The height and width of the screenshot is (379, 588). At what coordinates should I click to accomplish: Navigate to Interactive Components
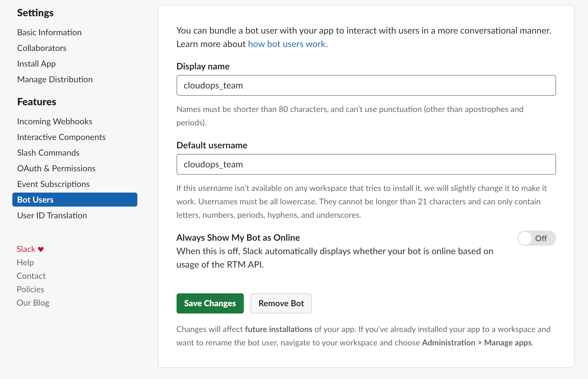[x=61, y=137]
